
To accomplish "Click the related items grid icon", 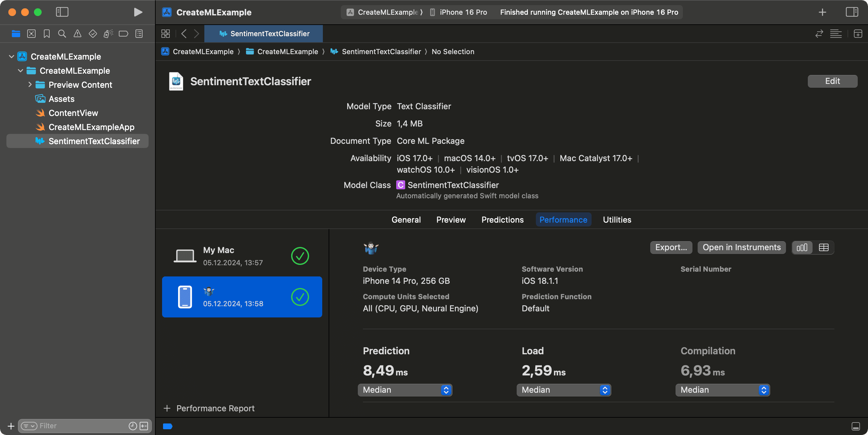I will (x=166, y=34).
